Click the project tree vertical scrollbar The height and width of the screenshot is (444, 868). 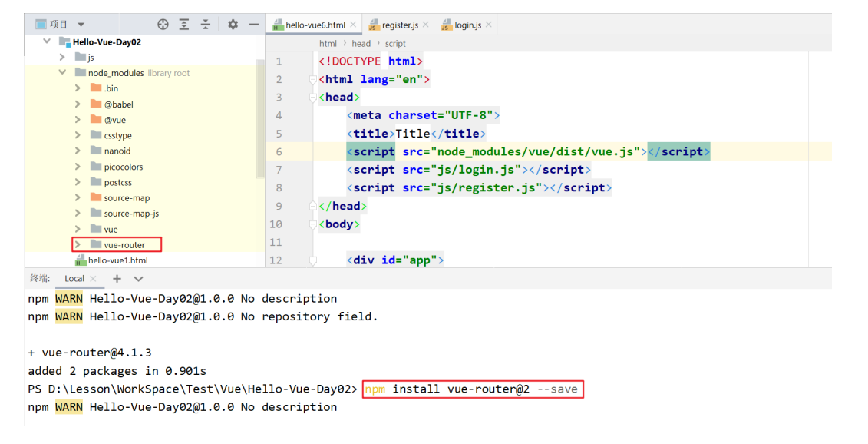pos(260,118)
